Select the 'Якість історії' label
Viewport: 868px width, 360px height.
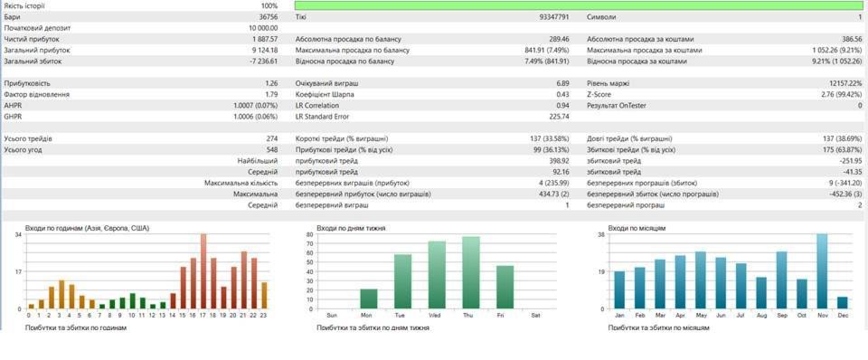(x=24, y=5)
